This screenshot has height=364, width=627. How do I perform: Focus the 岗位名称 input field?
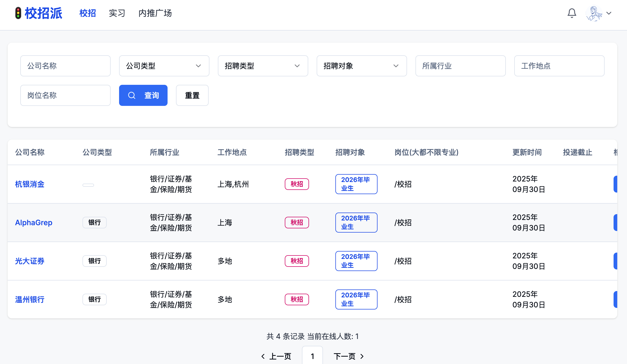tap(65, 95)
